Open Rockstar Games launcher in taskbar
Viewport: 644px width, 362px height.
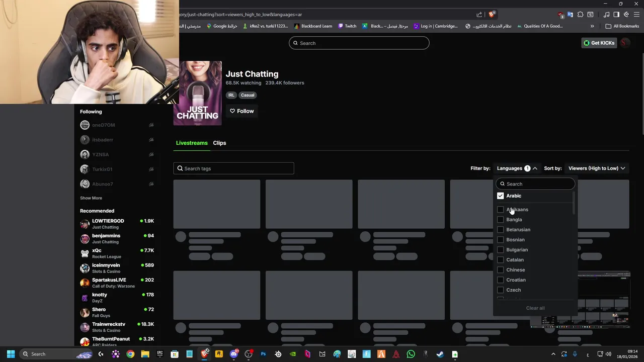coord(219,354)
